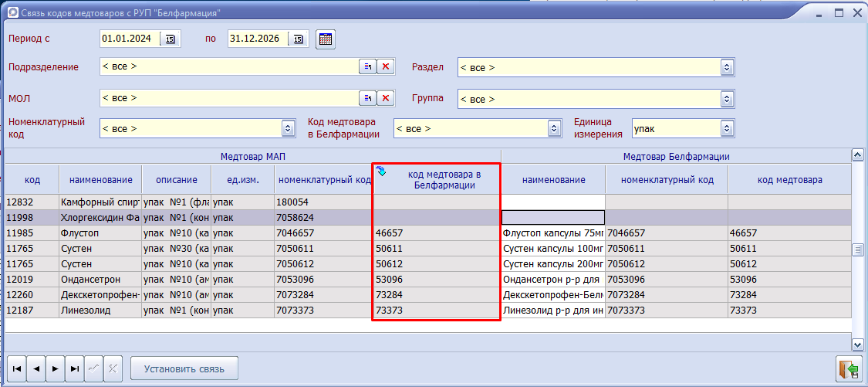Open the Номенклатурный код dropdown
This screenshot has width=868, height=387.
289,128
